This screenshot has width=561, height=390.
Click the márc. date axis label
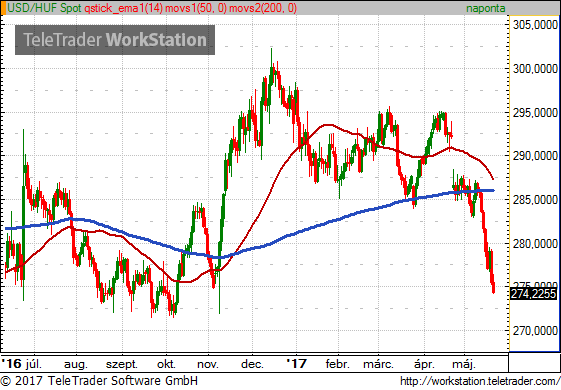(378, 364)
